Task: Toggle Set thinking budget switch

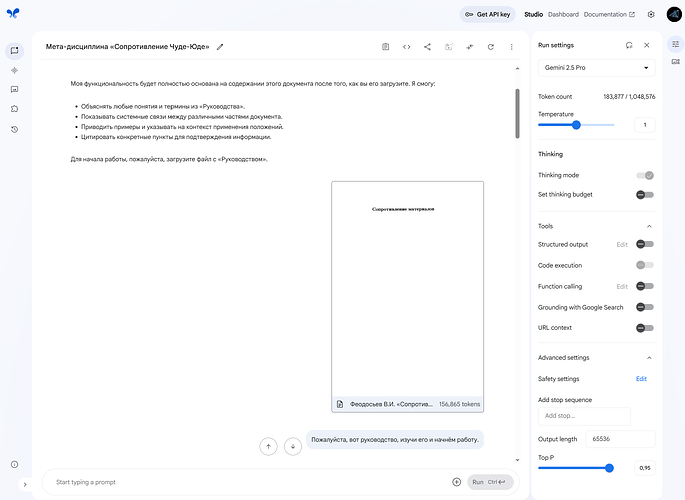Action: tap(645, 194)
